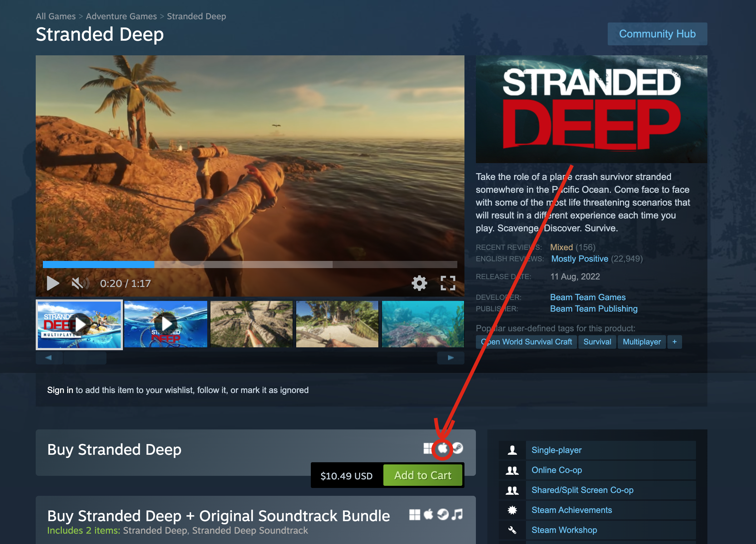Go to All Games breadcrumb

tap(56, 16)
